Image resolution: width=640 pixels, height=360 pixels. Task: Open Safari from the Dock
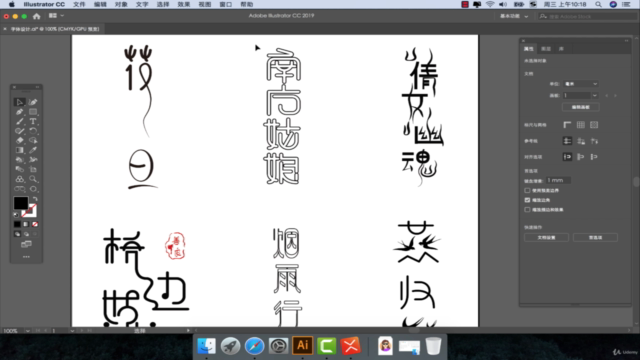254,346
